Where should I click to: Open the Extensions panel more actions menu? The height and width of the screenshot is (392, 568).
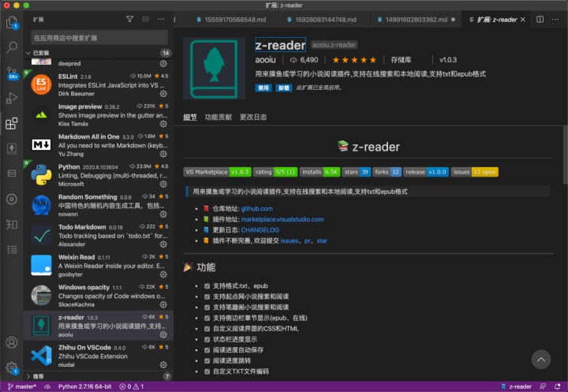[161, 19]
